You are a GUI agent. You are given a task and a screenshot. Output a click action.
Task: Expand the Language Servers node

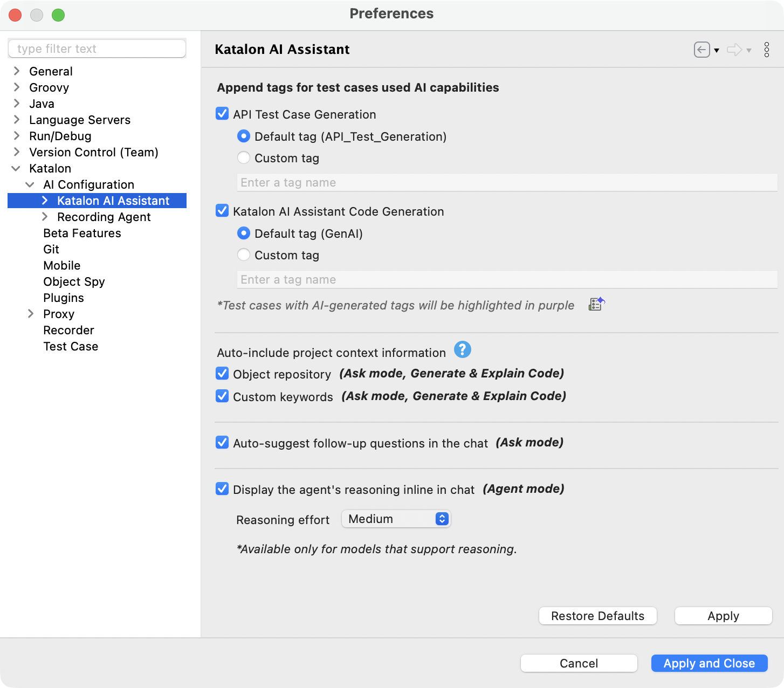coord(17,120)
